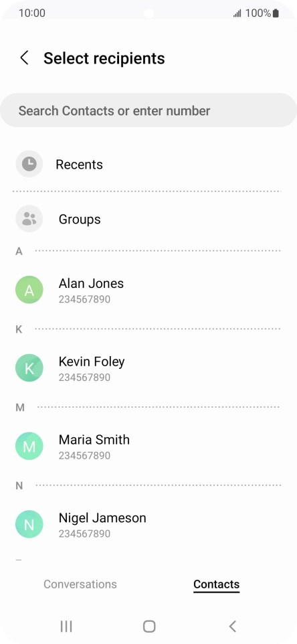Expand the Groups list label
This screenshot has height=644, width=297.
80,219
